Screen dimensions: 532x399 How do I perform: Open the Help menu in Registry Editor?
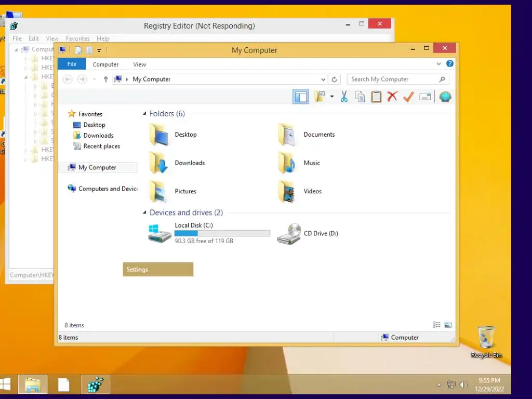click(x=103, y=38)
